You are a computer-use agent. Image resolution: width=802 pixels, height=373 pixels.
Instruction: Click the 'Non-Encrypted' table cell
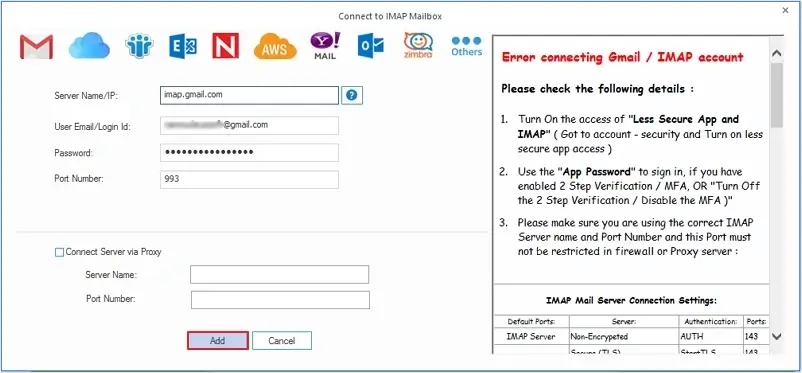pos(624,337)
